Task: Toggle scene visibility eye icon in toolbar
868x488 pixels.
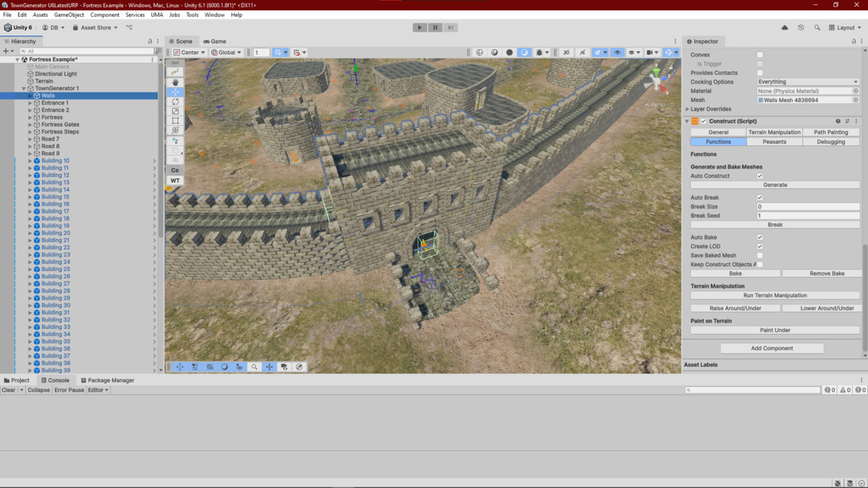Action: [x=617, y=52]
